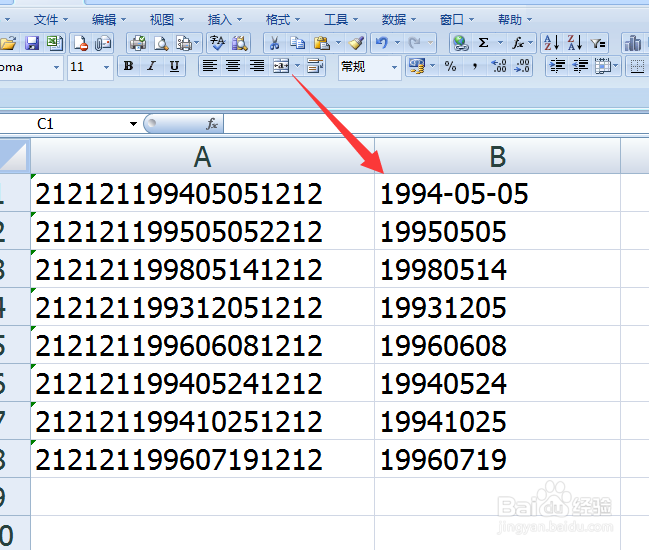
Task: Select column A header
Action: tap(202, 156)
